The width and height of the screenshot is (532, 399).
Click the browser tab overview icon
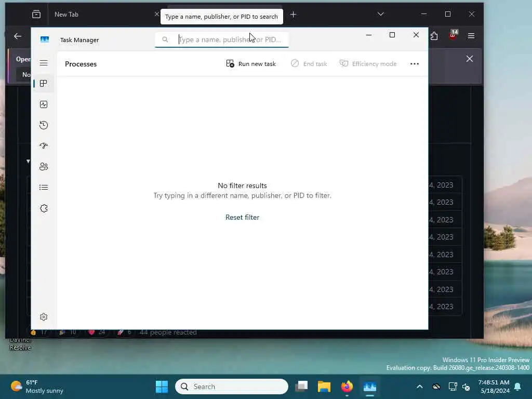point(36,14)
